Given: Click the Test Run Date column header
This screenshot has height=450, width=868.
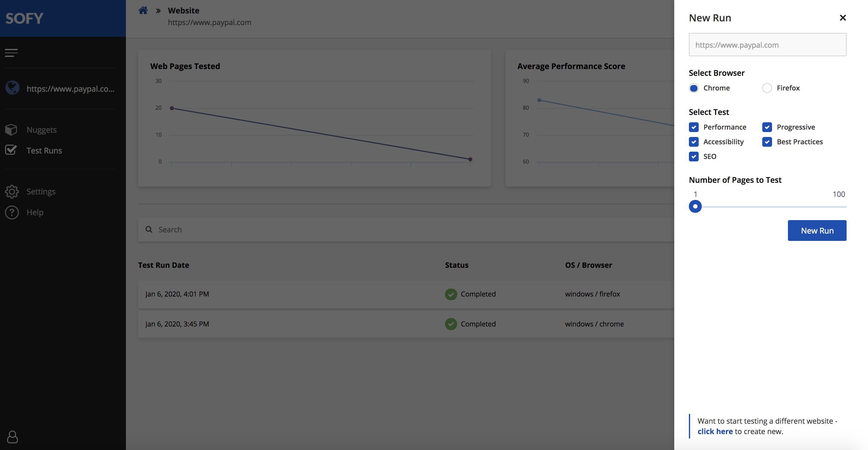Looking at the screenshot, I should (x=164, y=265).
